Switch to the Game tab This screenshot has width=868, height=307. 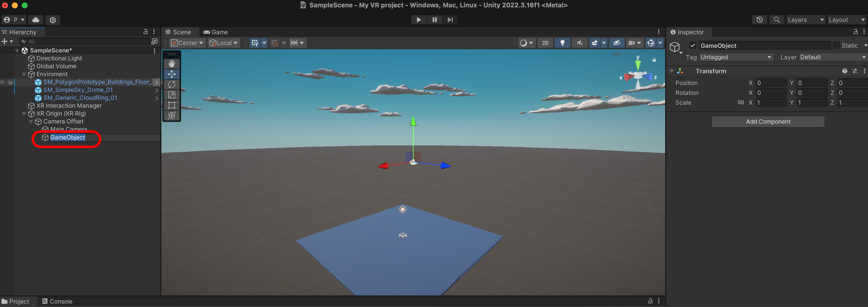216,32
